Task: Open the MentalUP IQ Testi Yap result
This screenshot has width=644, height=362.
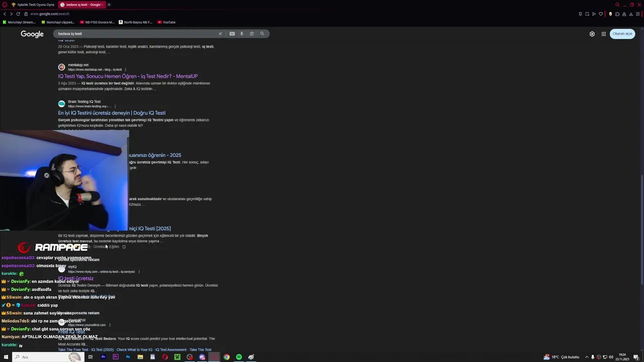Action: [128, 76]
